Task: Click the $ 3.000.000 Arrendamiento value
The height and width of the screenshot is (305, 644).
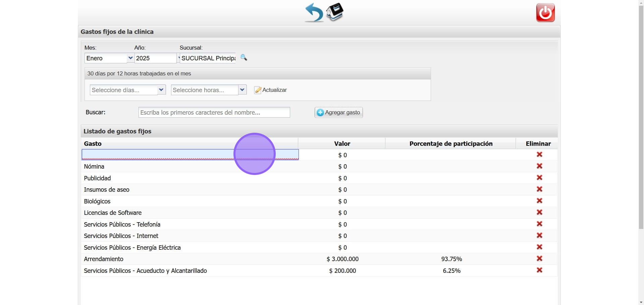Action: coord(342,259)
